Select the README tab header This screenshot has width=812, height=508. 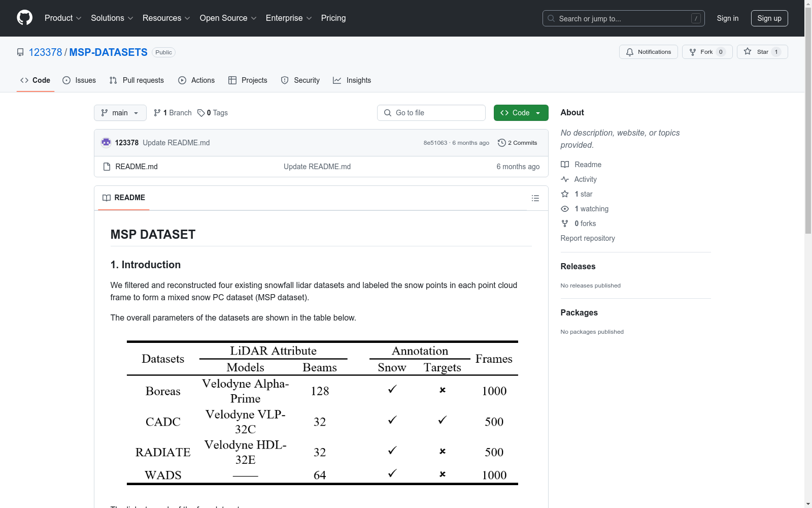124,198
